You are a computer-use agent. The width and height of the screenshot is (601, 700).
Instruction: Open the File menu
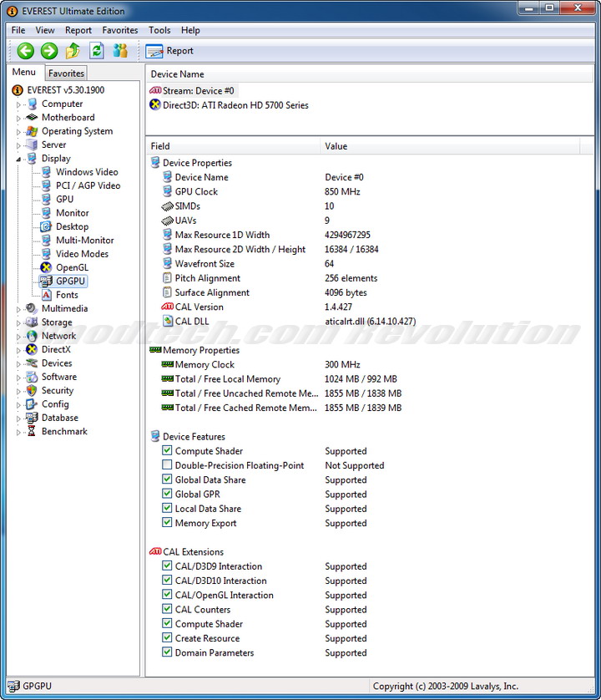click(x=18, y=30)
